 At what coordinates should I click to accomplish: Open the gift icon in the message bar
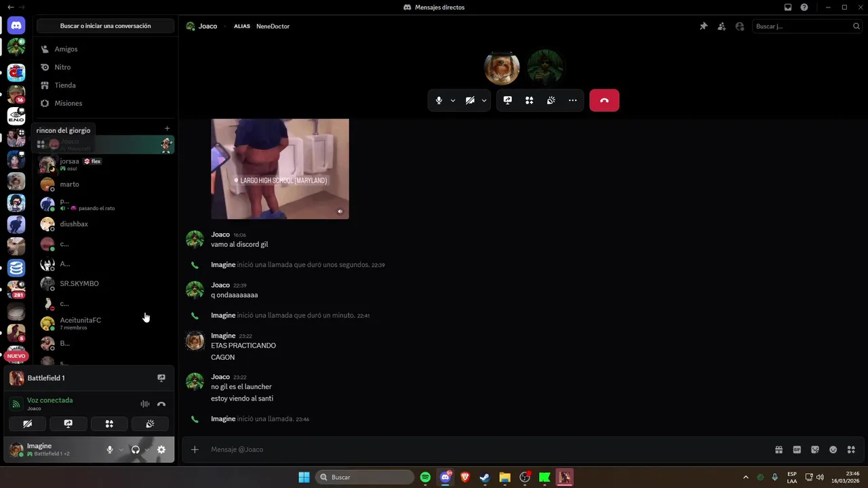pyautogui.click(x=778, y=449)
